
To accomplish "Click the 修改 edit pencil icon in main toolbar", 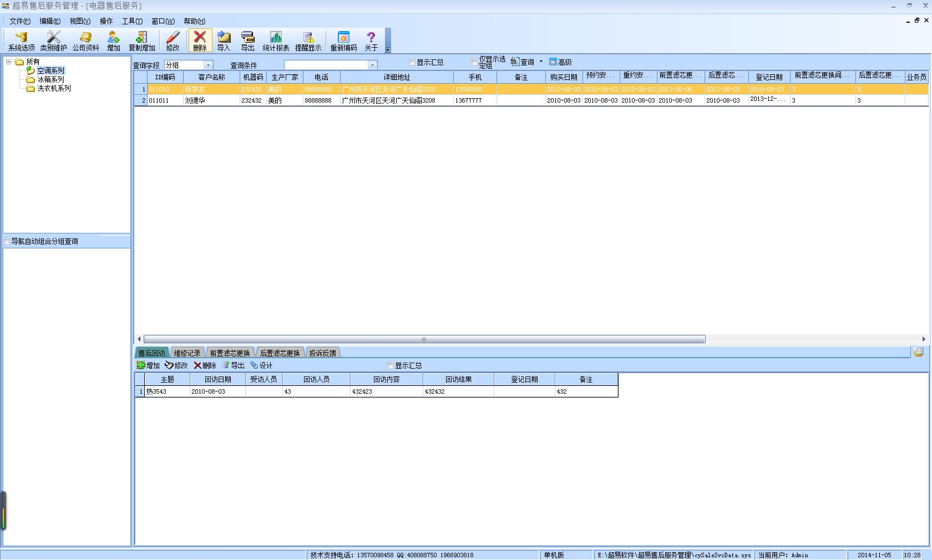I will point(173,41).
